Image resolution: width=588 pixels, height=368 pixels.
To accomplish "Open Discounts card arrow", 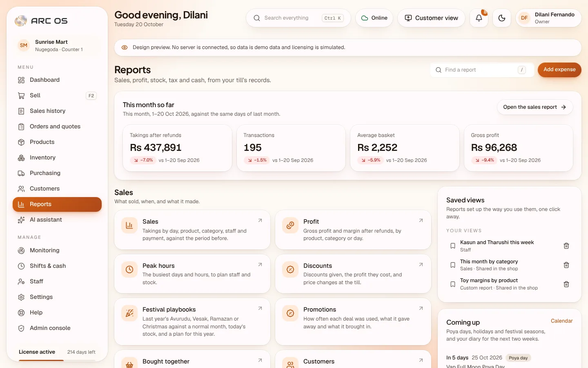I will [421, 265].
